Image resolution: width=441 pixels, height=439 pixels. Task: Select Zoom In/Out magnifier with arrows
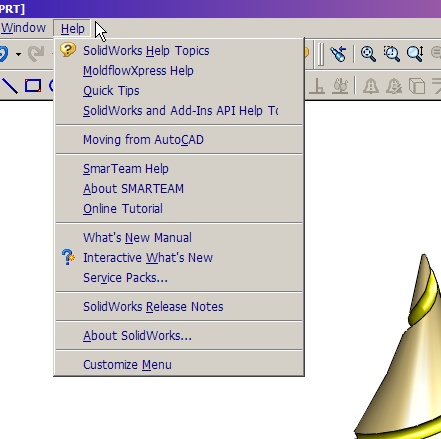coord(415,54)
